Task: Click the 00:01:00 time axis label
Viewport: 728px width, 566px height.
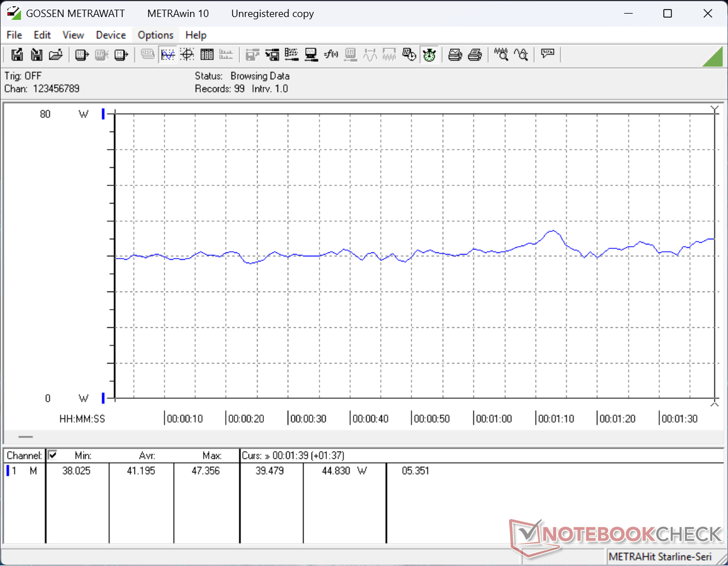Action: point(494,419)
